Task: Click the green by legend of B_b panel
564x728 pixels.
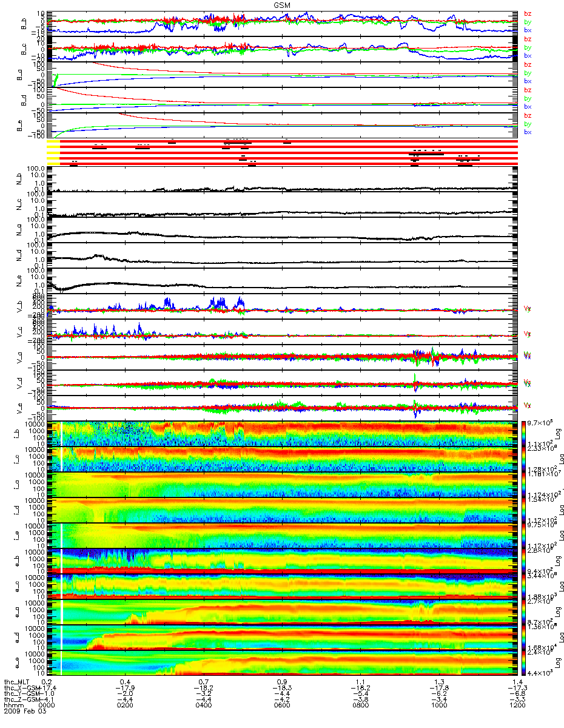Action: click(x=527, y=22)
